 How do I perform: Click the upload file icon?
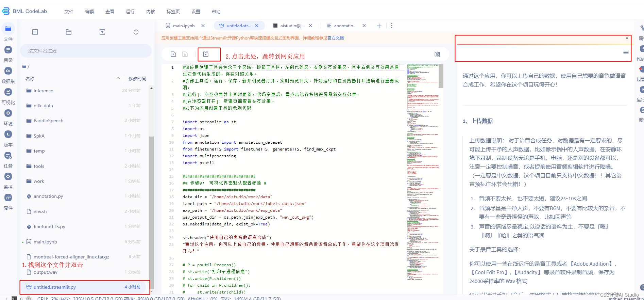[102, 32]
